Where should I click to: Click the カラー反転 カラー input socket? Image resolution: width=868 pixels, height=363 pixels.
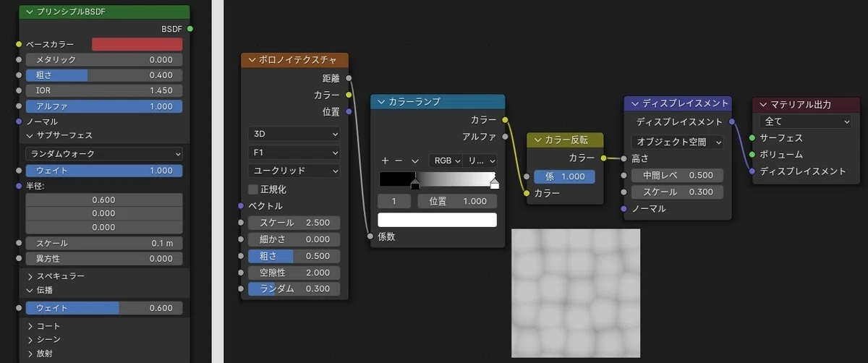pyautogui.click(x=526, y=193)
